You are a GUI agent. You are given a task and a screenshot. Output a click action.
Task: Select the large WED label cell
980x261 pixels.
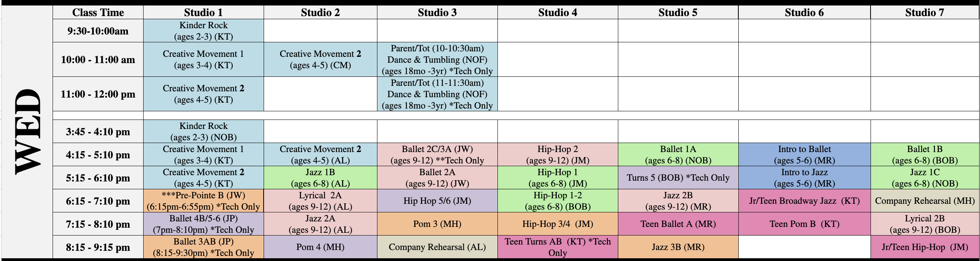click(x=27, y=132)
